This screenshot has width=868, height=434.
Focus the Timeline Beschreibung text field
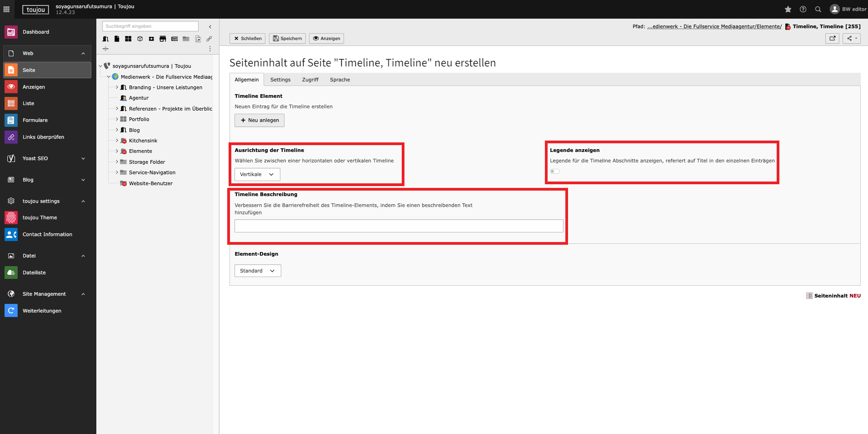399,226
